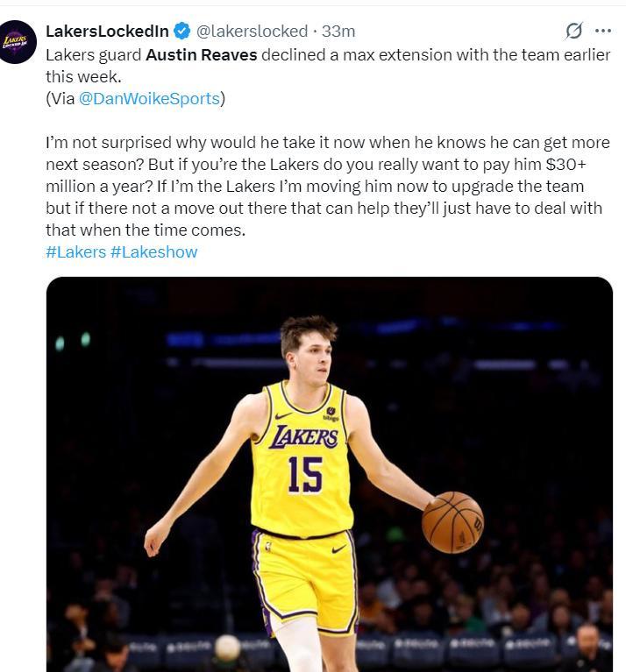Open the #Lakeshow hashtag

(x=153, y=252)
